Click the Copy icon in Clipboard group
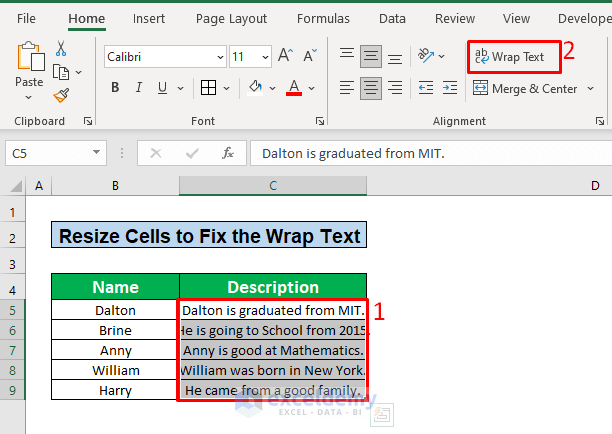The image size is (612, 434). [61, 72]
